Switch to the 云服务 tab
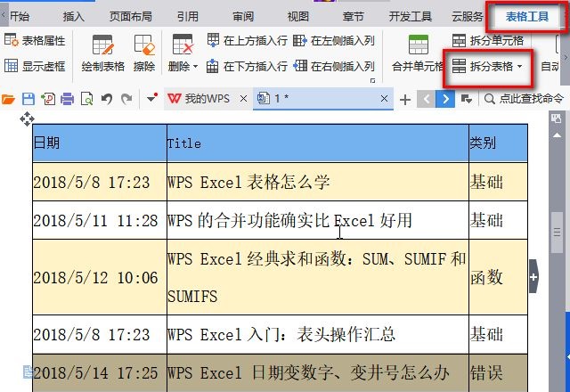This screenshot has width=570, height=392. (x=468, y=16)
